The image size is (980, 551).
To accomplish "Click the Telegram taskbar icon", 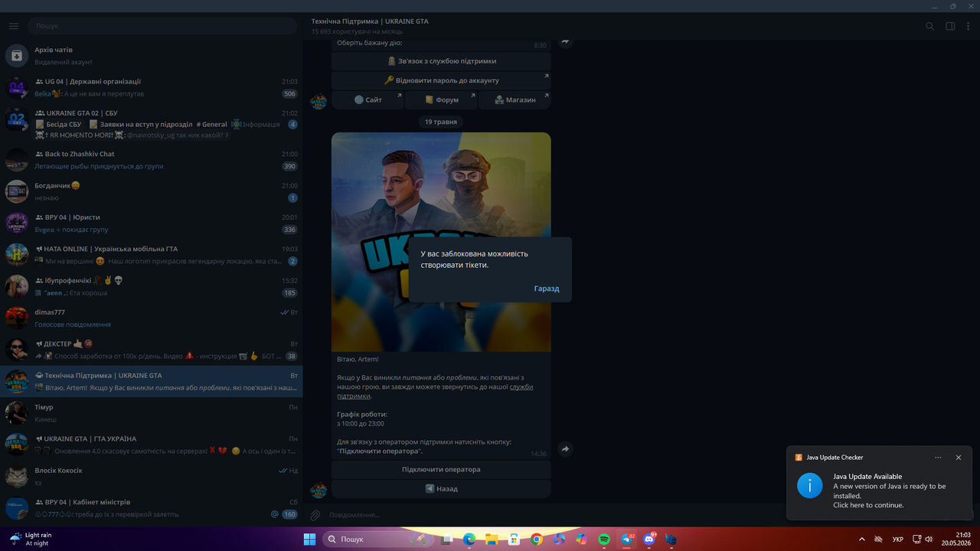I will (x=627, y=540).
